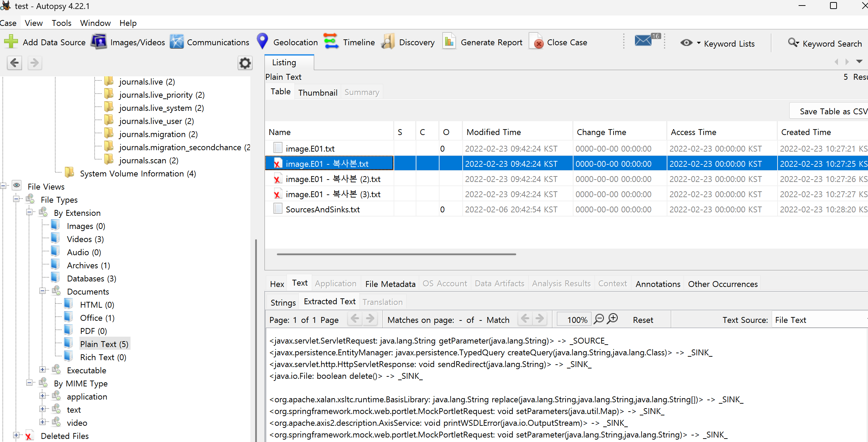
Task: Click the results table horizontal scrollbar
Action: [396, 254]
